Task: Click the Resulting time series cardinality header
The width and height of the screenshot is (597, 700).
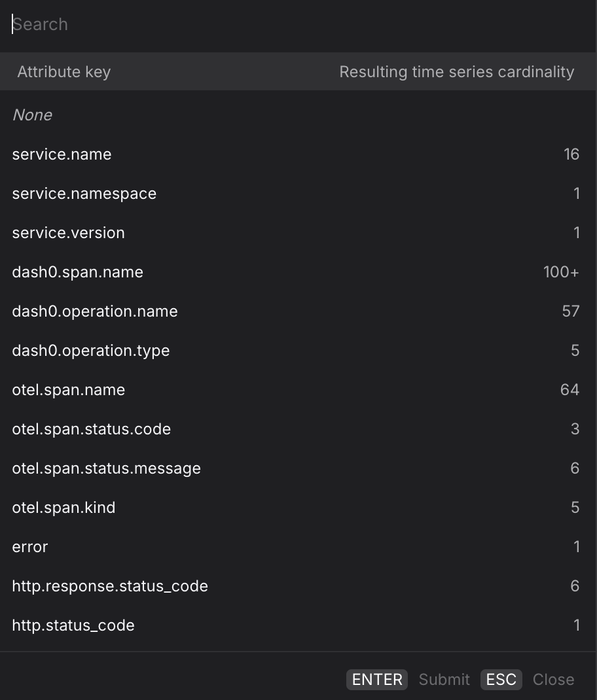Action: click(457, 72)
